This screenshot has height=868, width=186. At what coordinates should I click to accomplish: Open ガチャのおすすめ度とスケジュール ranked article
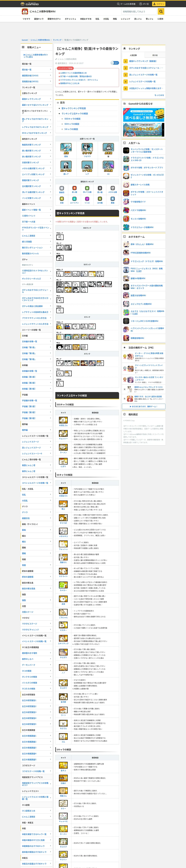pos(146,68)
